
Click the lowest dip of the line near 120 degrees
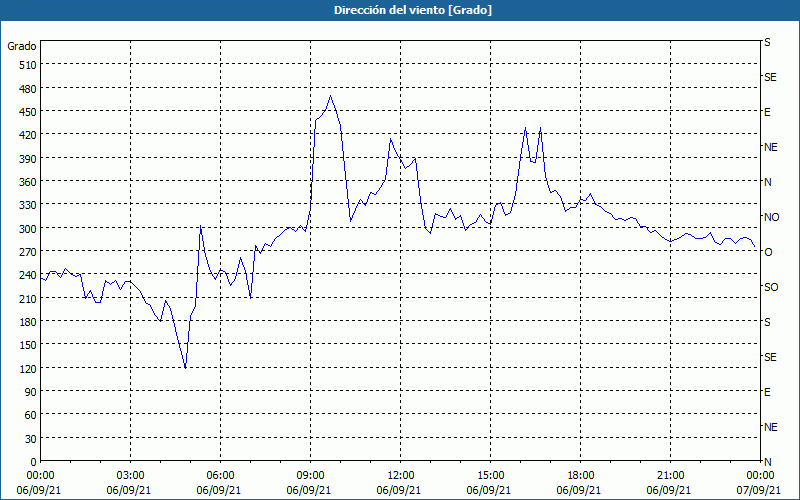click(185, 367)
